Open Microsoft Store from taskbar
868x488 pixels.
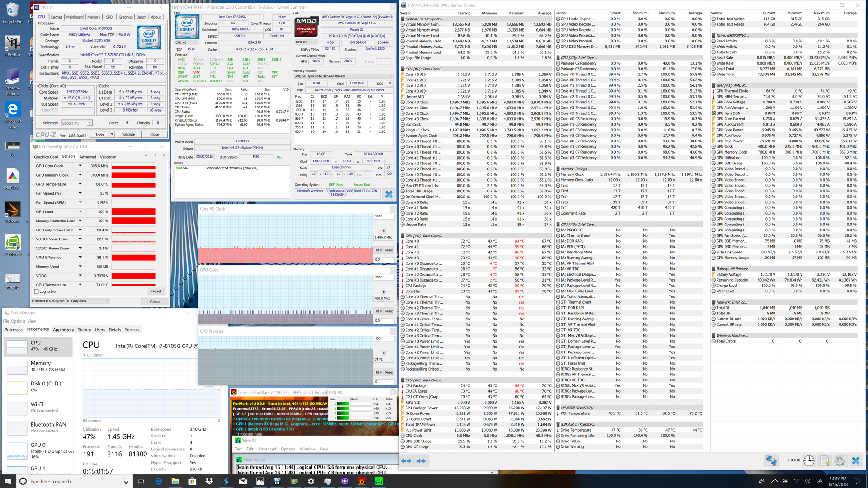pos(192,481)
